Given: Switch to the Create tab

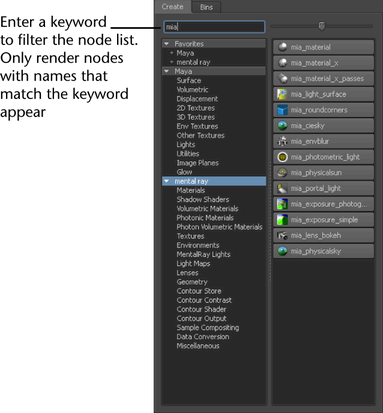Looking at the screenshot, I should [x=172, y=7].
